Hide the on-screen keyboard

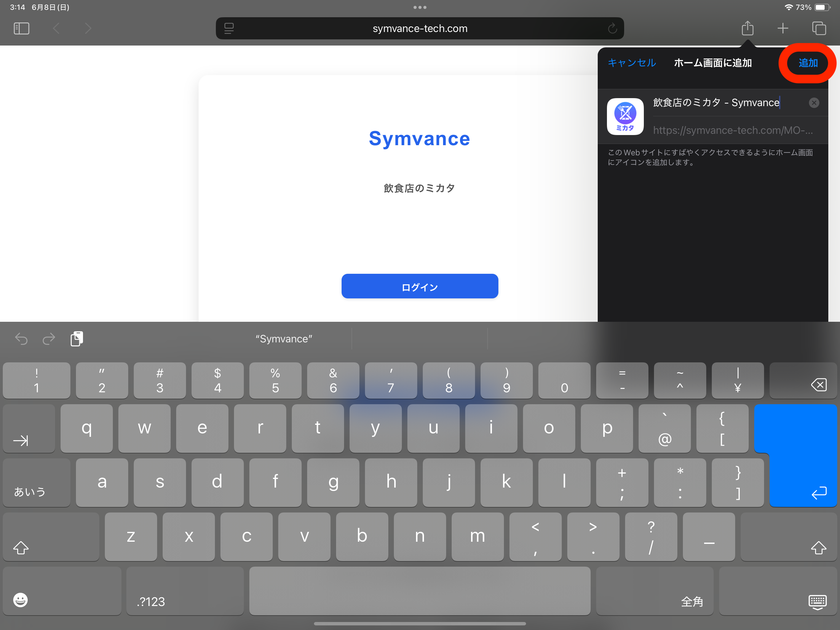click(778, 591)
